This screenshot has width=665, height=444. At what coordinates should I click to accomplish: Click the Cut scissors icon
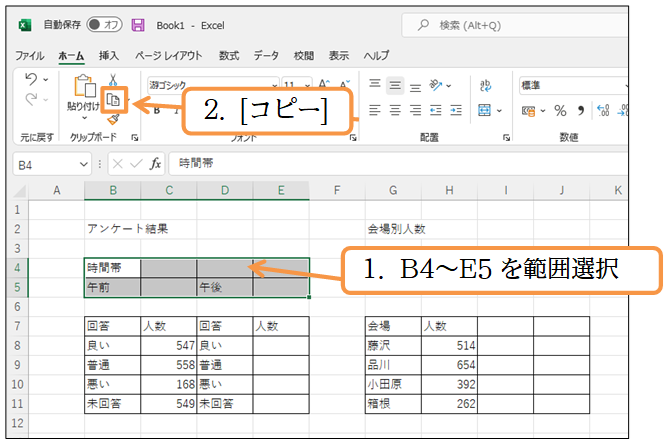113,79
